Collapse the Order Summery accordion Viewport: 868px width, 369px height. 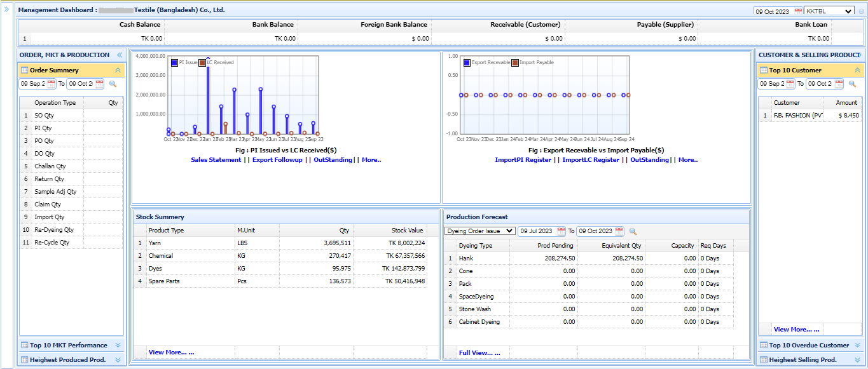point(118,70)
